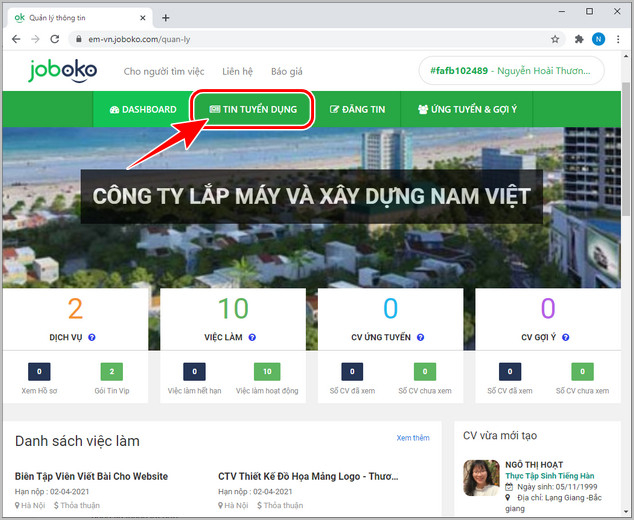The height and width of the screenshot is (520, 634).
Task: Click Ngày sinh: 05/11/1999 text
Action: (557, 487)
